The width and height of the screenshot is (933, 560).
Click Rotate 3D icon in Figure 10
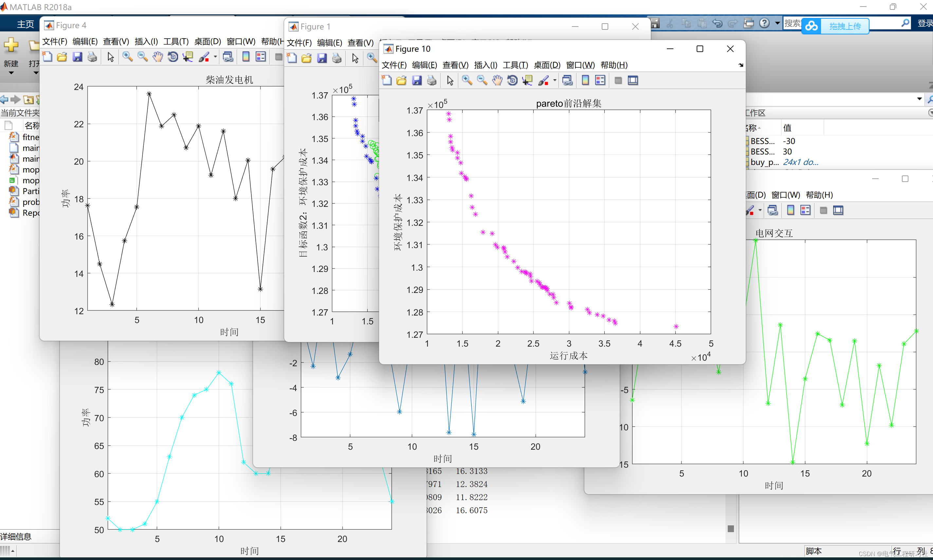coord(512,81)
